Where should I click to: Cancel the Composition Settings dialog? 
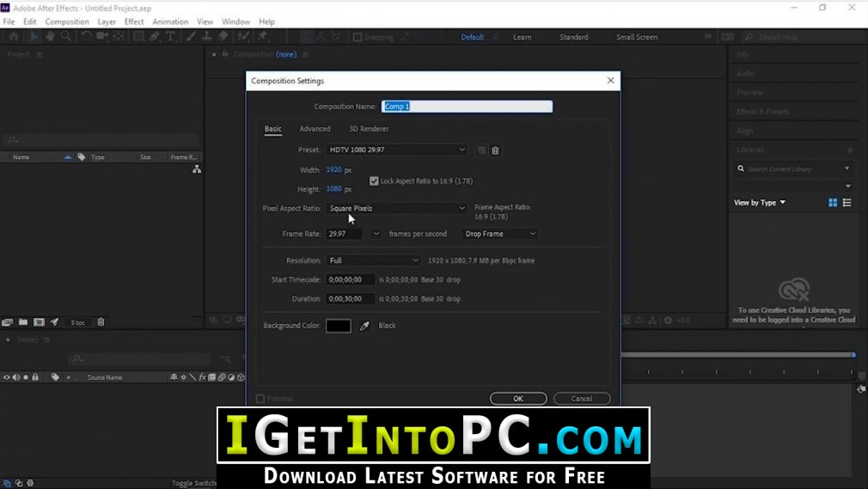(x=582, y=399)
